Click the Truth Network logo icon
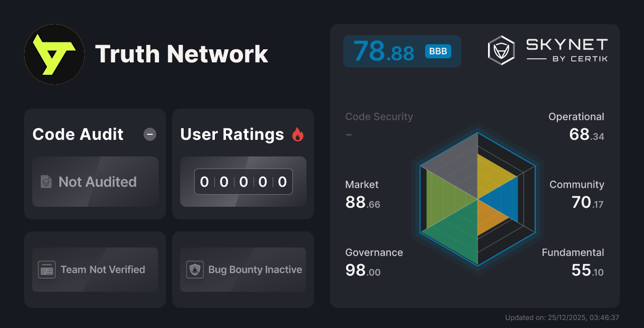The width and height of the screenshot is (644, 328). (x=54, y=54)
